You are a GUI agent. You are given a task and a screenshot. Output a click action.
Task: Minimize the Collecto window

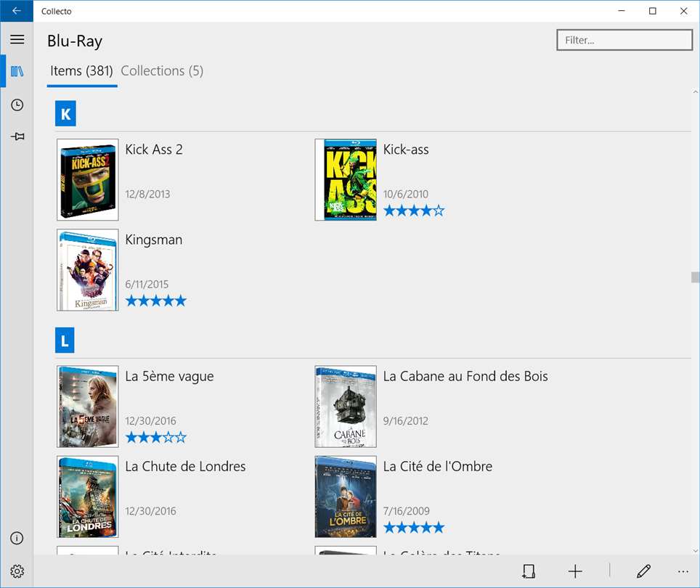[622, 11]
